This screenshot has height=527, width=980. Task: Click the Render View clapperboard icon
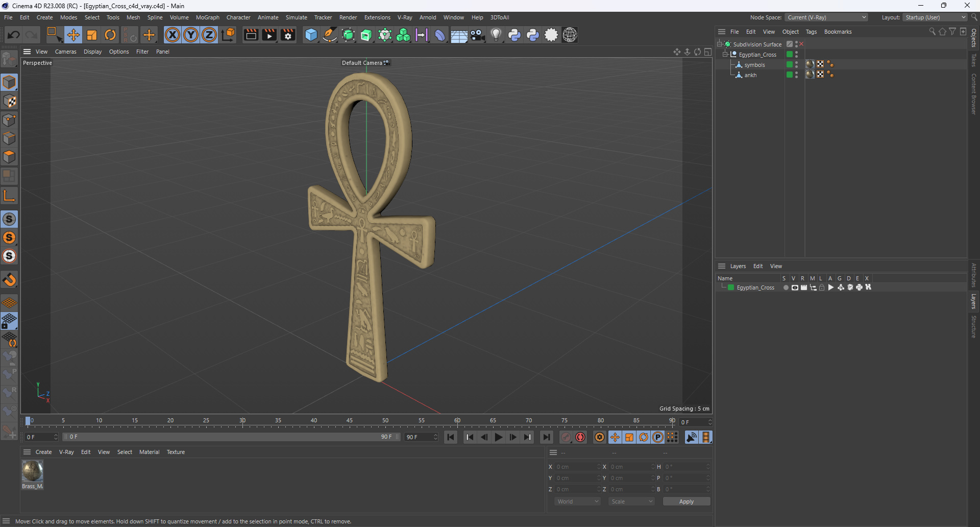251,35
